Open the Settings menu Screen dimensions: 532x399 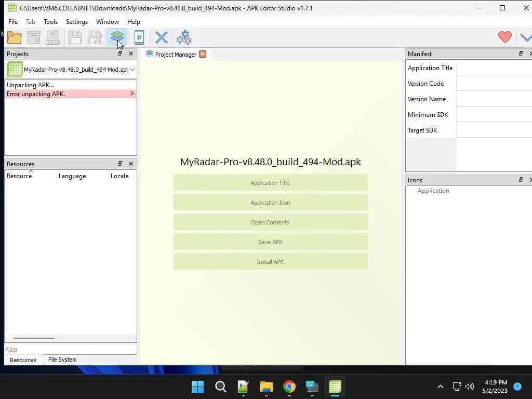point(77,22)
